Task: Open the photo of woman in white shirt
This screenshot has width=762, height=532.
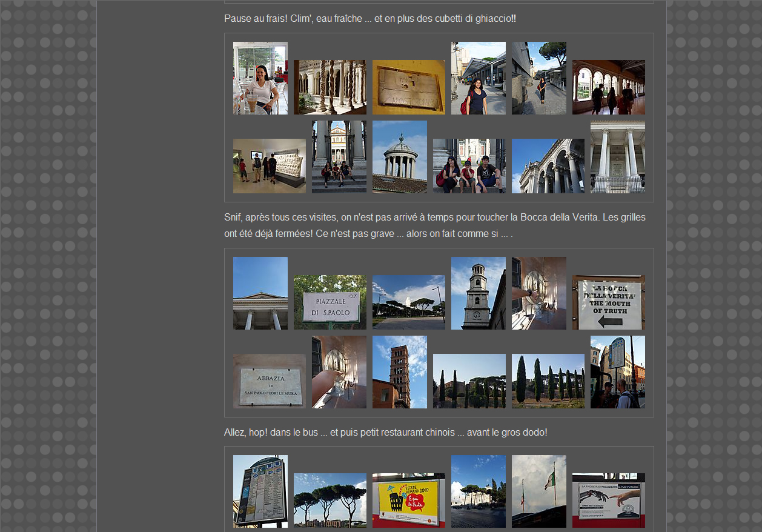Action: click(260, 78)
